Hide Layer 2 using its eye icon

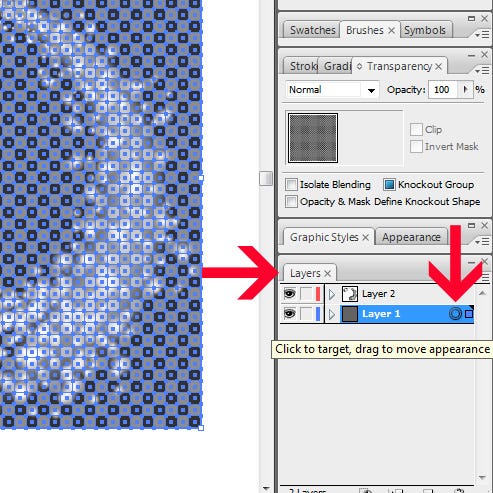tap(289, 294)
